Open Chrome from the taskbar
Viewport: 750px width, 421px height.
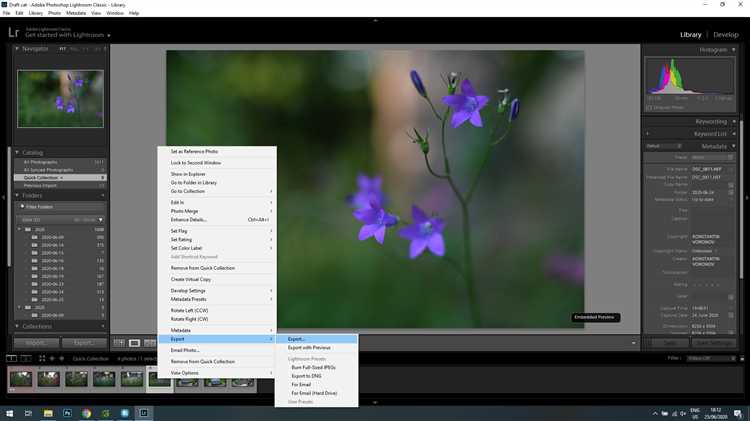86,413
